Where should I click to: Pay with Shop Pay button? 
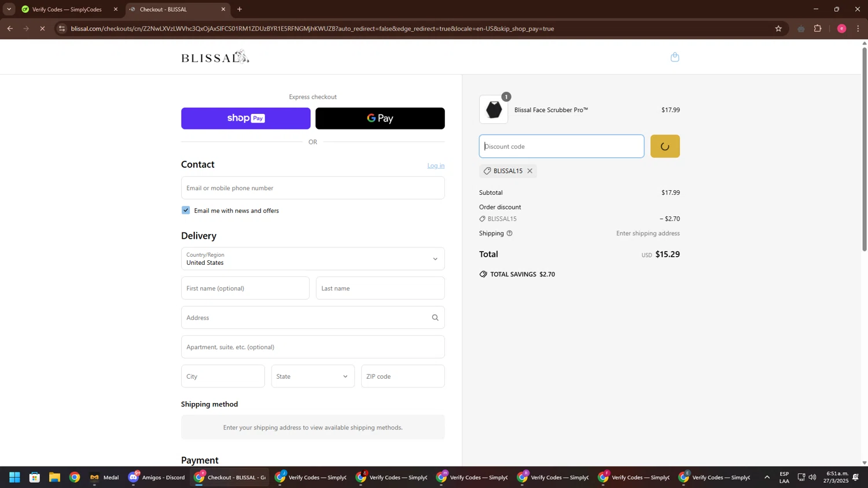(x=246, y=119)
